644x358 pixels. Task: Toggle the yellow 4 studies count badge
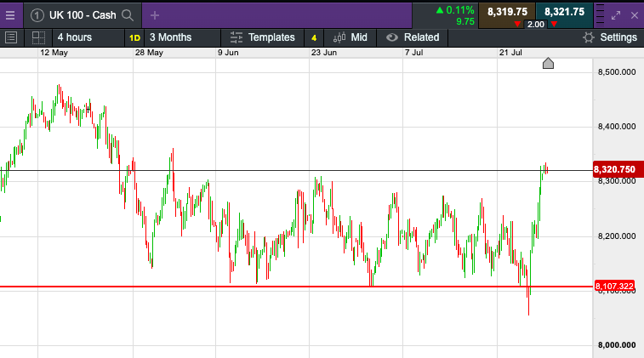(314, 37)
